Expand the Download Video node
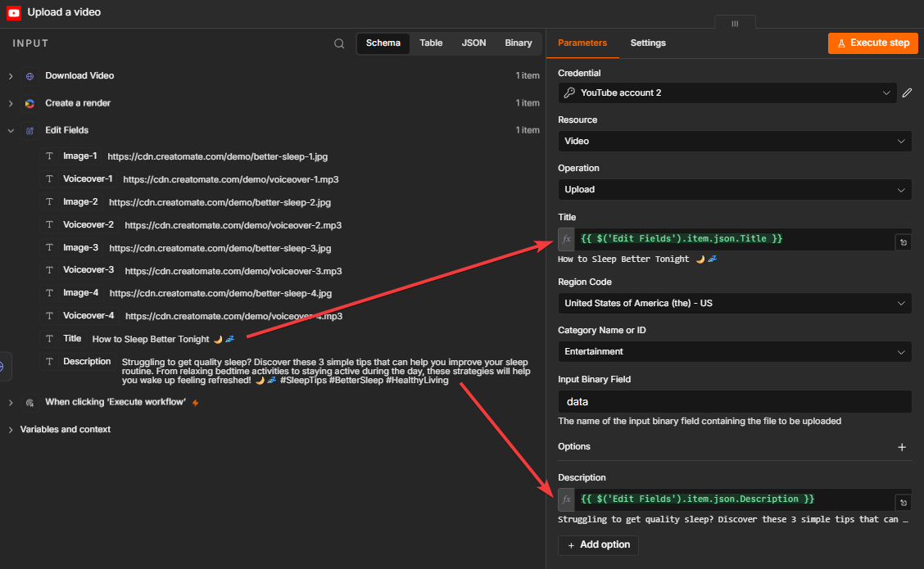Screen dimensions: 924x569 (11, 76)
